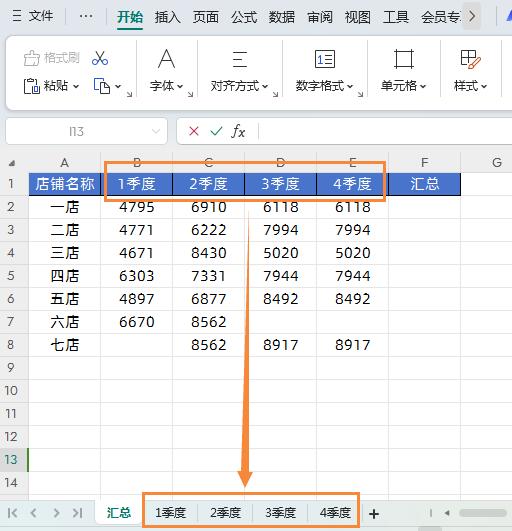Open the 插入 ribbon tab
Image resolution: width=512 pixels, height=531 pixels.
tap(167, 17)
